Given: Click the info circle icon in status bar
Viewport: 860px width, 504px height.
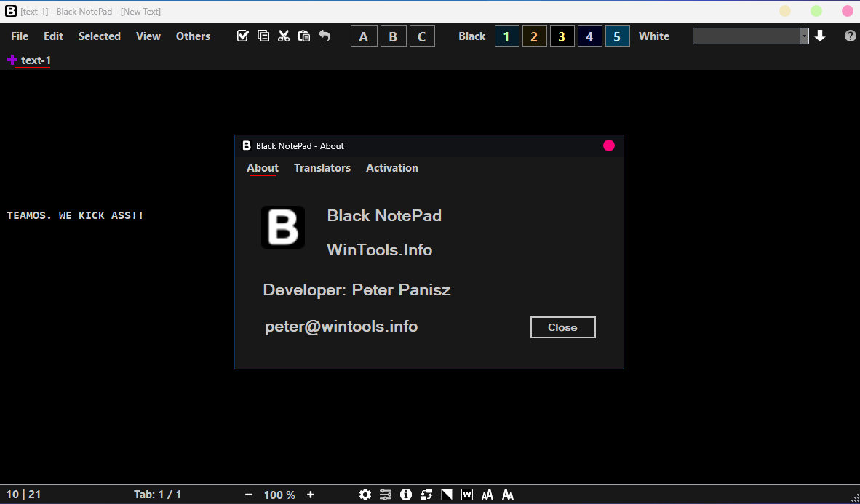Looking at the screenshot, I should click(x=406, y=495).
